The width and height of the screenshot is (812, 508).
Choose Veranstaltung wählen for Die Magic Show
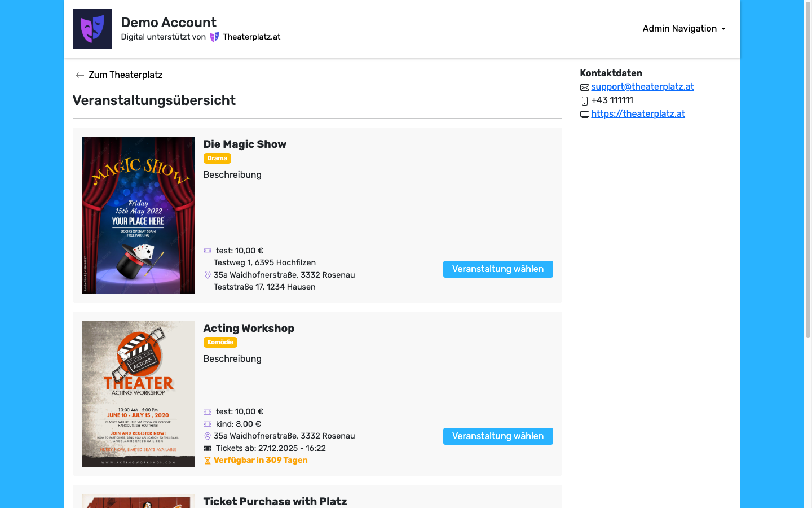(x=498, y=269)
